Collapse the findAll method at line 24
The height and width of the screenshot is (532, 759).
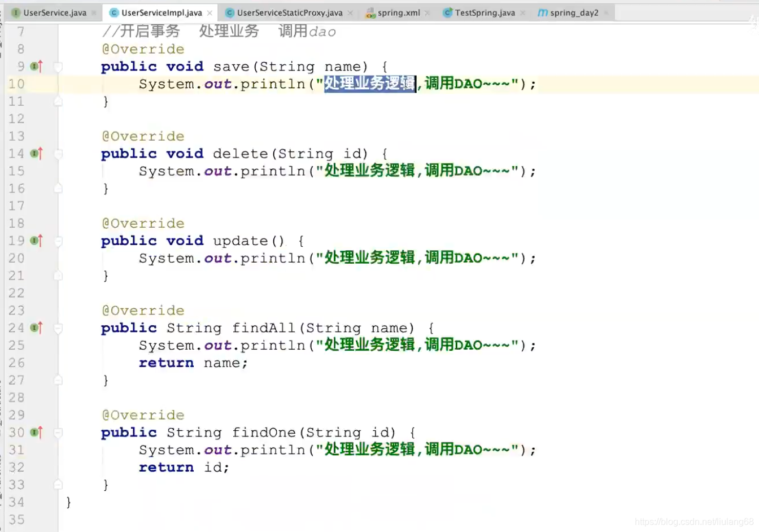tap(58, 328)
